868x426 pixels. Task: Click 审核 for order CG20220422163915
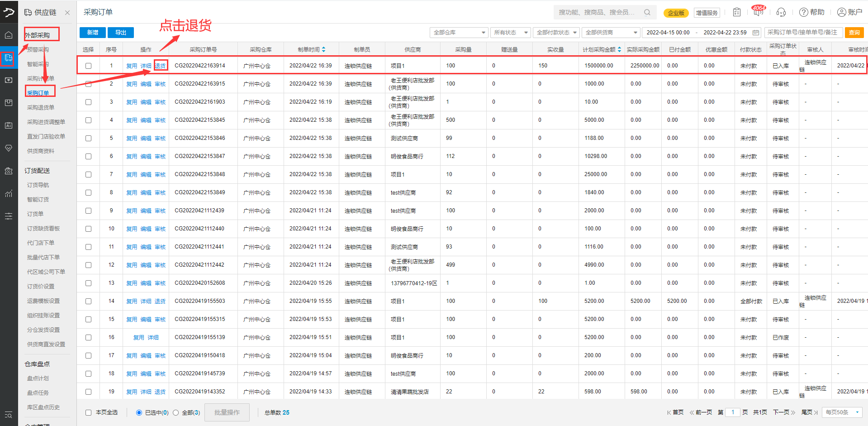[x=160, y=84]
